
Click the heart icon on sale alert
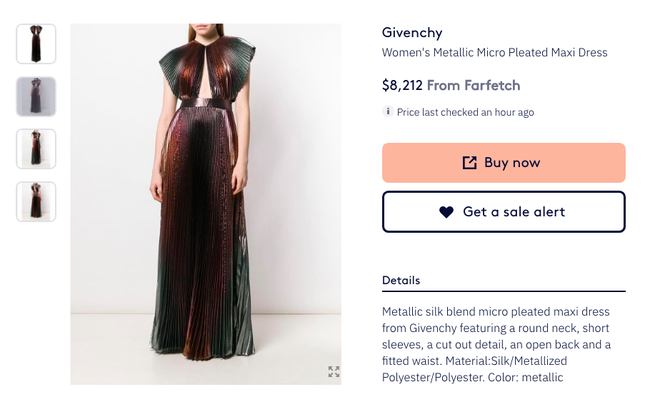point(446,212)
